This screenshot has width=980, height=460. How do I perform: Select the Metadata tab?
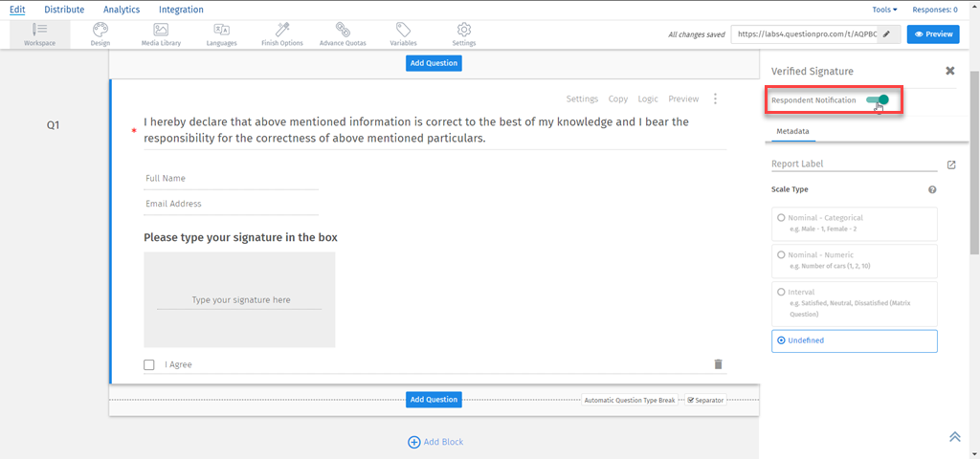(x=792, y=132)
